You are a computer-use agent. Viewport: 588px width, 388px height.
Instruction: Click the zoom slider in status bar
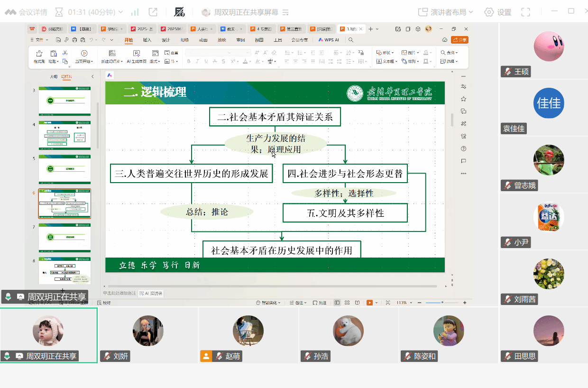(x=442, y=303)
